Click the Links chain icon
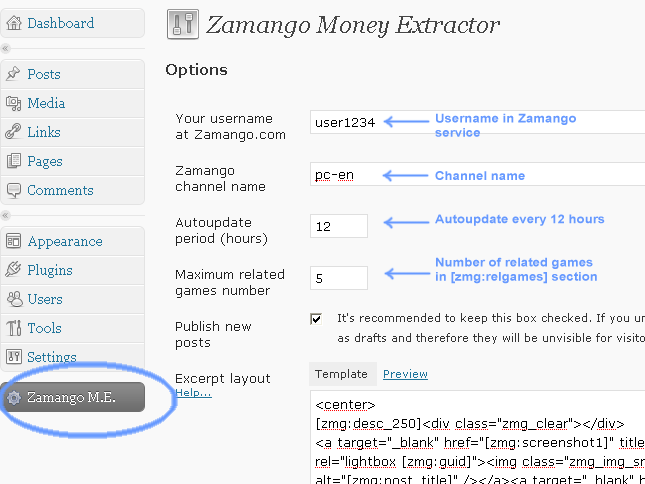 [13, 132]
